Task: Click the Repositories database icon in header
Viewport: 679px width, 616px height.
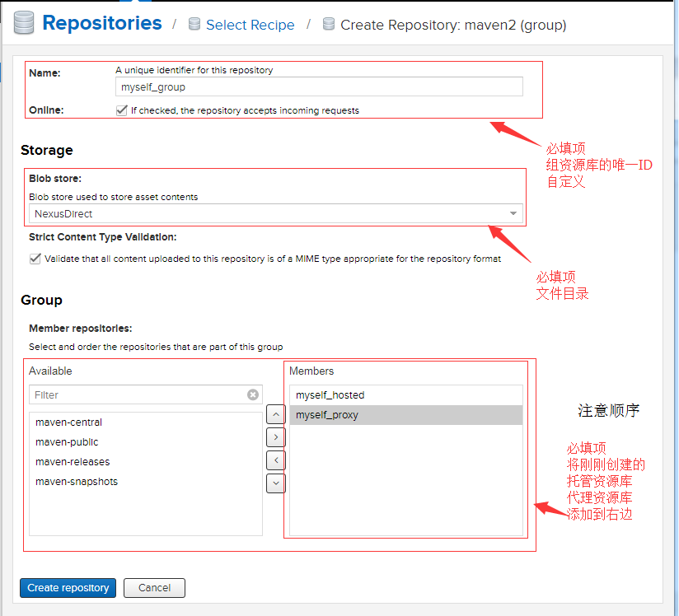Action: pos(24,22)
